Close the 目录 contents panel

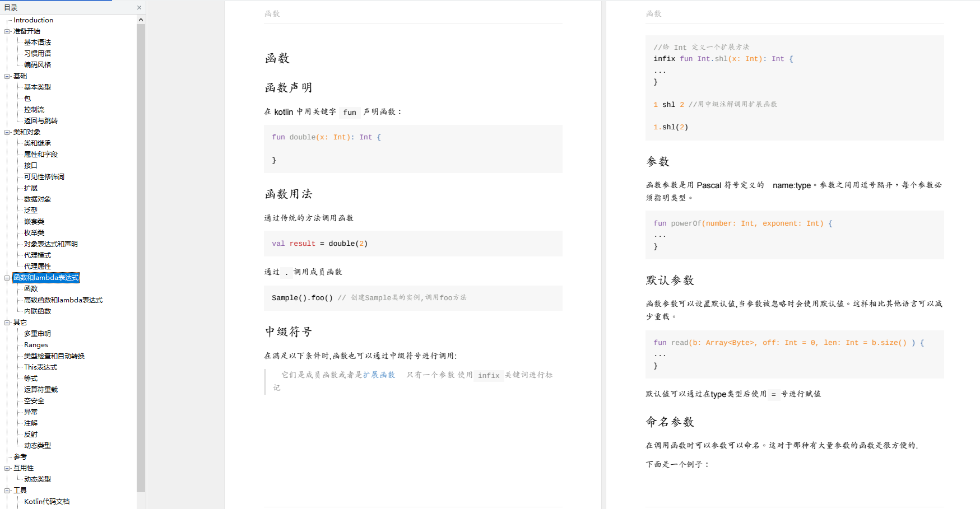click(x=139, y=8)
